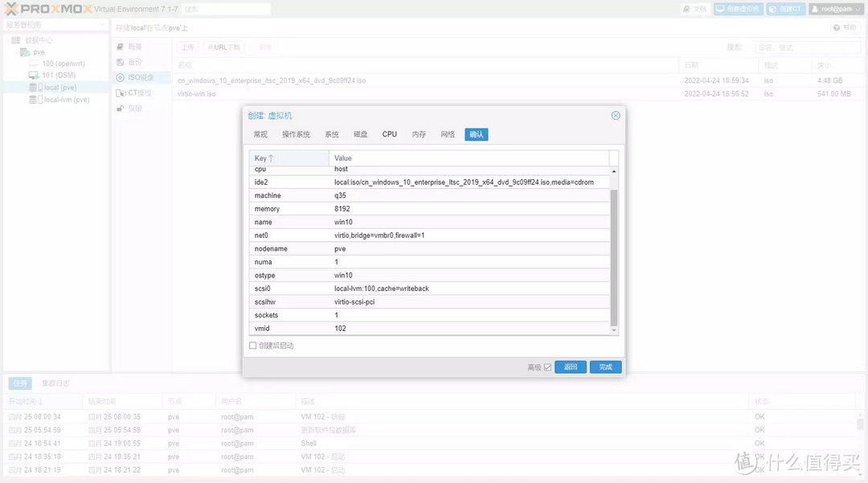Screen dimensions: 868x483
Task: Close the Create Virtual Machine dialog
Action: [616, 116]
